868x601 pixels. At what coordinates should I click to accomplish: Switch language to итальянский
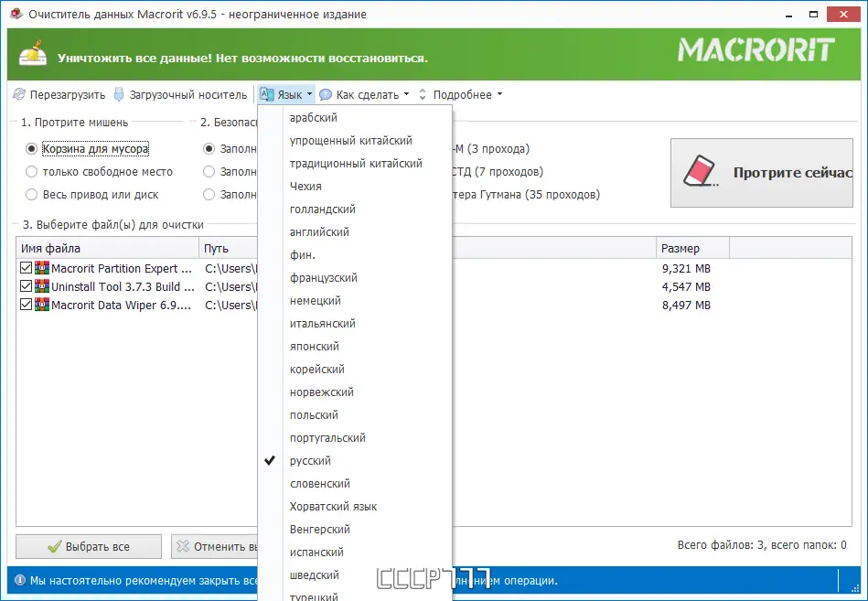[355, 323]
